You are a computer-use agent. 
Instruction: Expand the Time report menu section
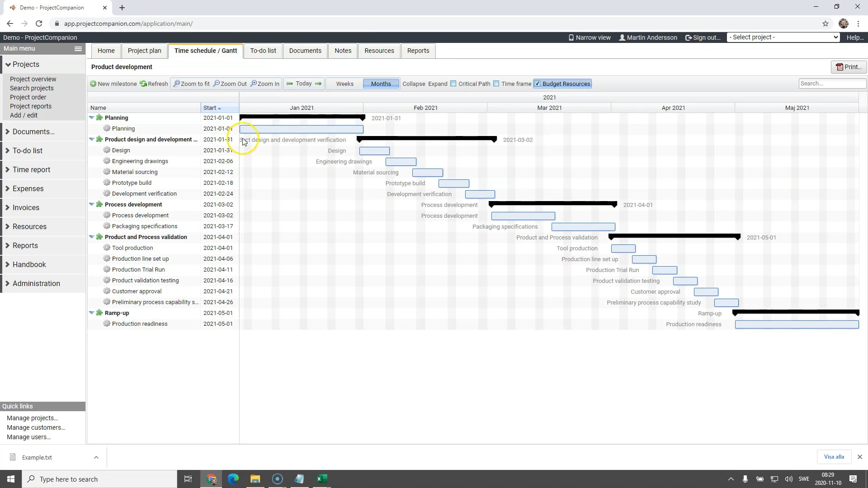pyautogui.click(x=43, y=170)
